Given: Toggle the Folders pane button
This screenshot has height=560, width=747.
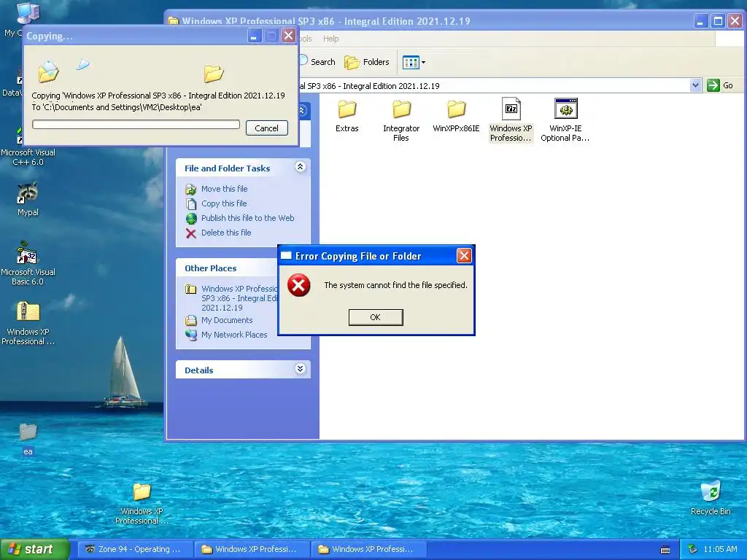Looking at the screenshot, I should click(367, 62).
